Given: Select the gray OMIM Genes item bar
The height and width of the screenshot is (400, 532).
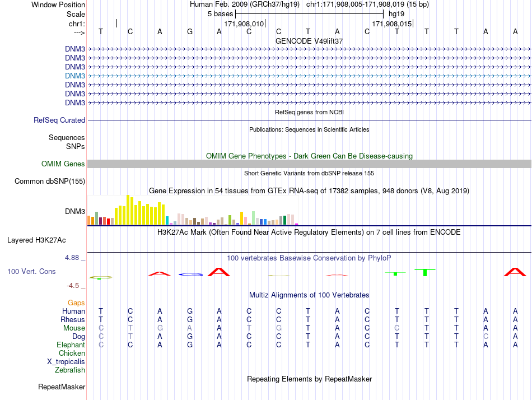Looking at the screenshot, I should tap(309, 164).
